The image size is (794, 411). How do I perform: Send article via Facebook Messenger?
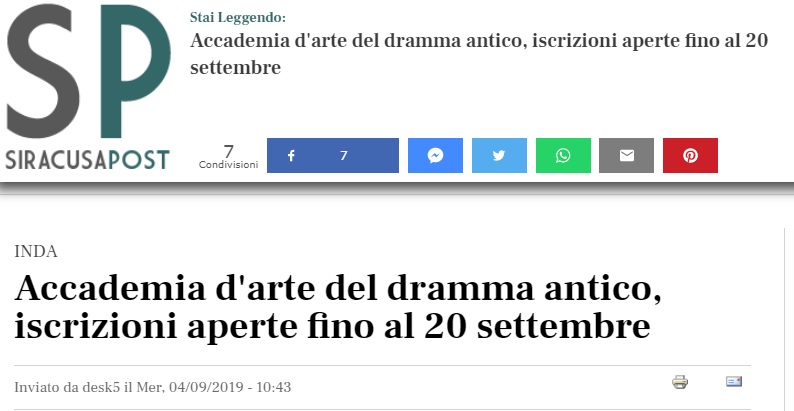(x=435, y=155)
